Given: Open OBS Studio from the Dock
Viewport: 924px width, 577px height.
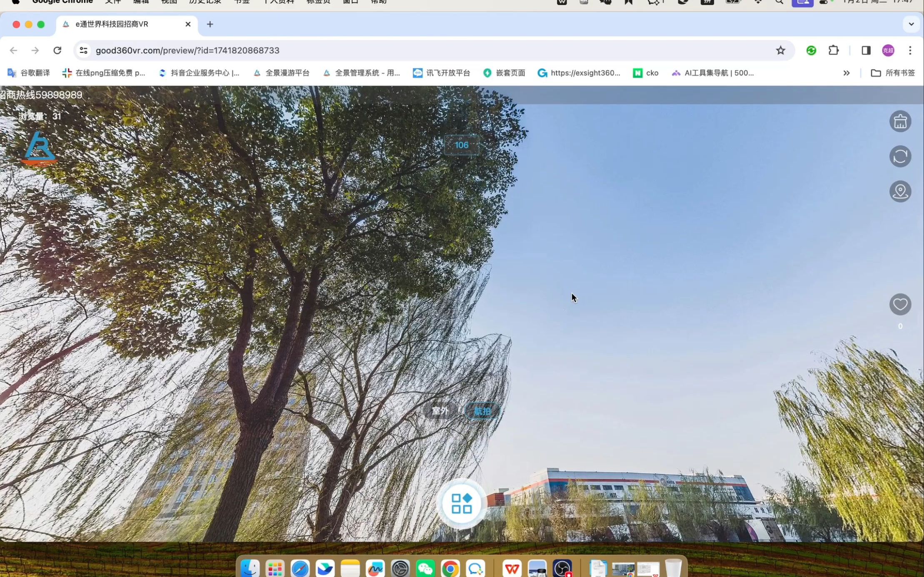Looking at the screenshot, I should tap(562, 567).
